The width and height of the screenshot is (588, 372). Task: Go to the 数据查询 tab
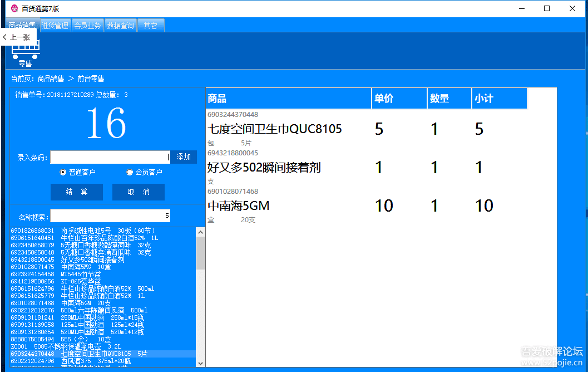click(x=121, y=26)
